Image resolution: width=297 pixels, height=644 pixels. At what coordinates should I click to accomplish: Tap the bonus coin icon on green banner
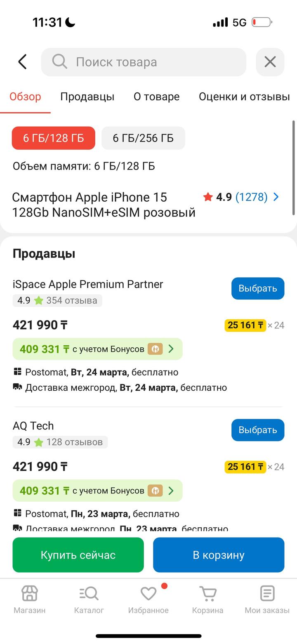tap(156, 349)
